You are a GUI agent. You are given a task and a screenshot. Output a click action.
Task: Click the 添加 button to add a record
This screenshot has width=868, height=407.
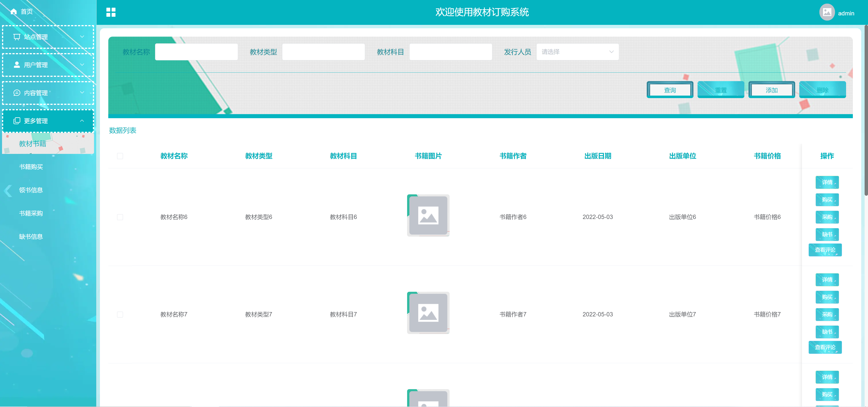(x=772, y=90)
